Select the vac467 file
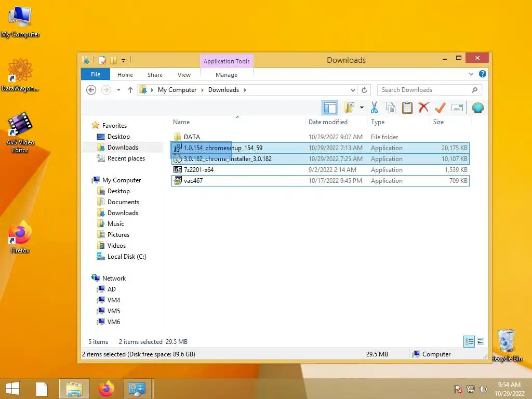Viewport: 532px width, 399px height. pyautogui.click(x=320, y=180)
